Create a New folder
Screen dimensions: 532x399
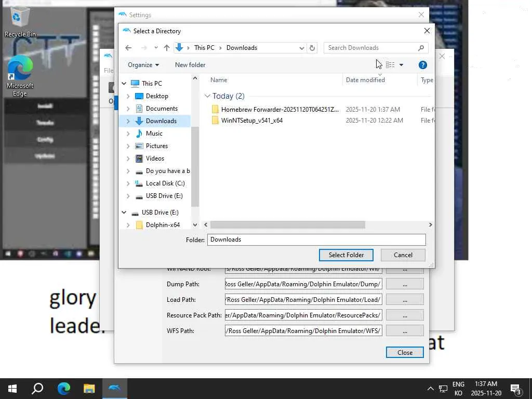(190, 65)
